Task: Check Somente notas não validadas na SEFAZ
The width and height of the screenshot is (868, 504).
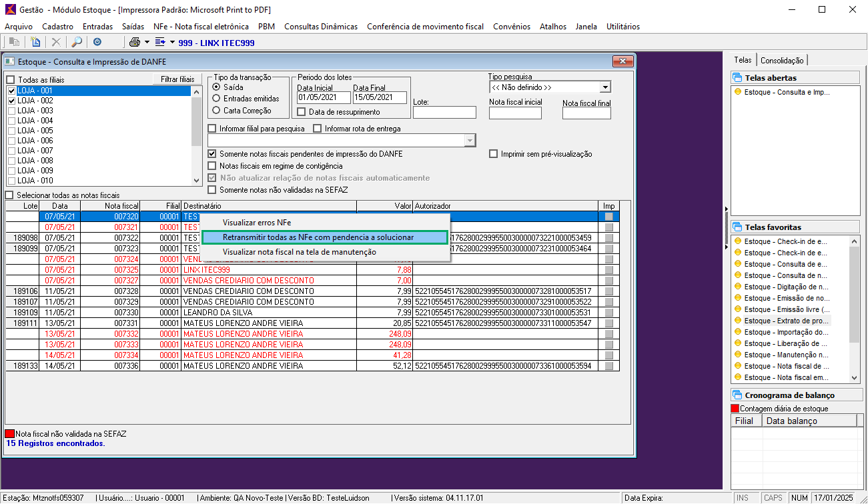Action: click(212, 190)
